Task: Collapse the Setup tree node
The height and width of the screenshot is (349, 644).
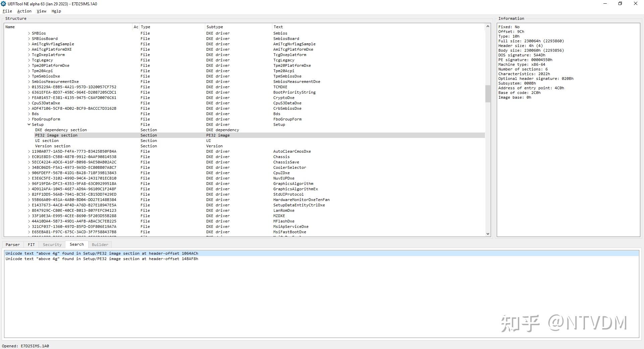Action: [x=29, y=124]
